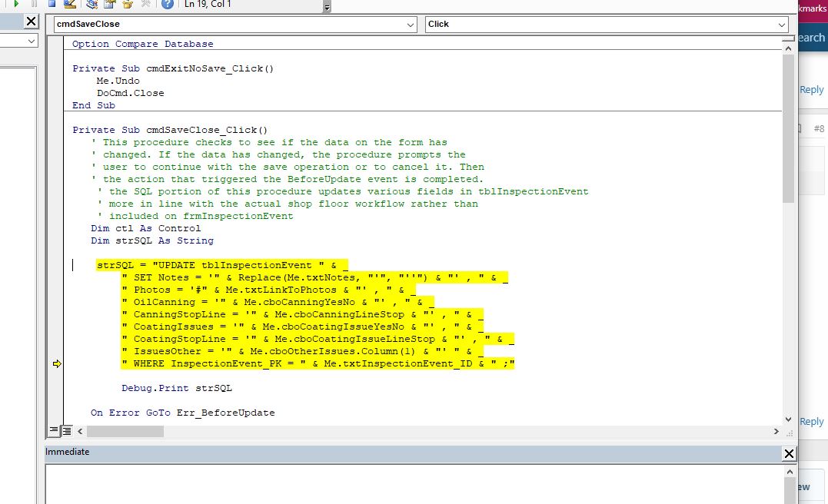828x504 pixels.
Task: Toggle Design Mode toolbar icon
Action: pos(70,4)
